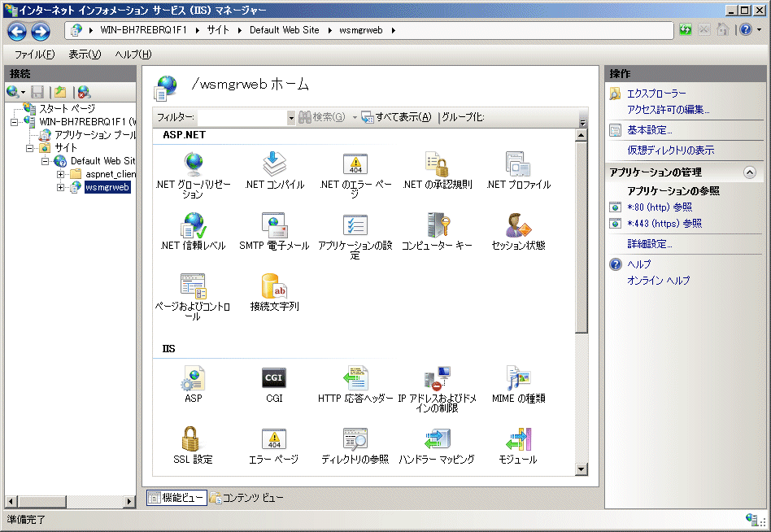This screenshot has height=532, width=771.
Task: Collapse the Default Web Site tree node
Action: (x=46, y=161)
